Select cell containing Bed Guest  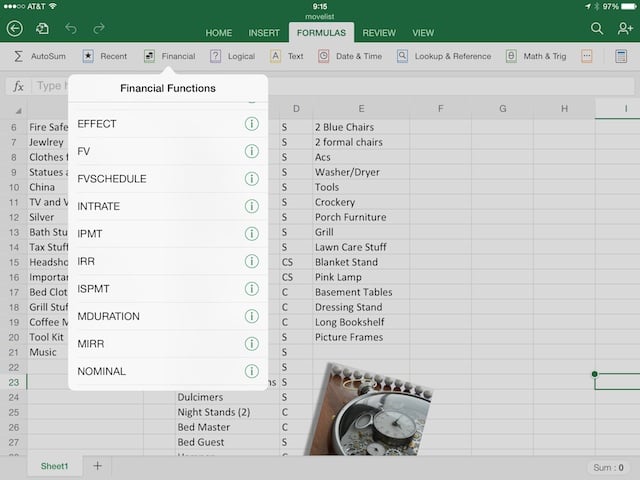227,442
